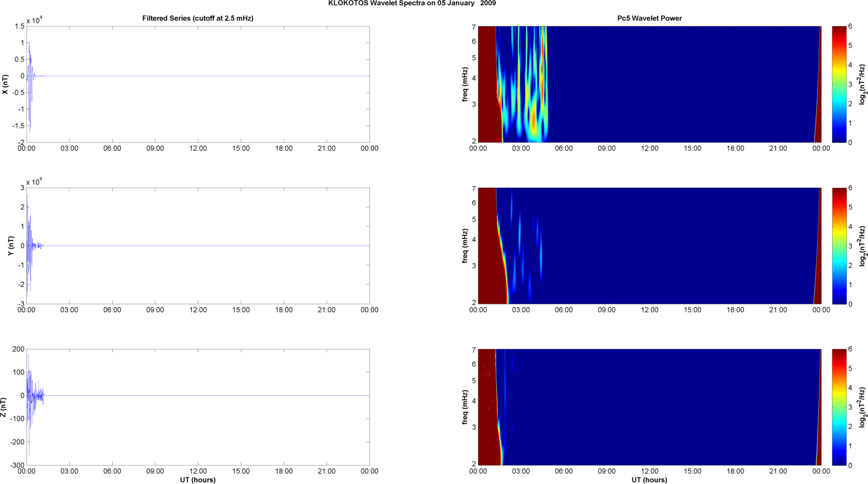Click the '21:00' tick under the bottom wavelet plot

pos(778,471)
